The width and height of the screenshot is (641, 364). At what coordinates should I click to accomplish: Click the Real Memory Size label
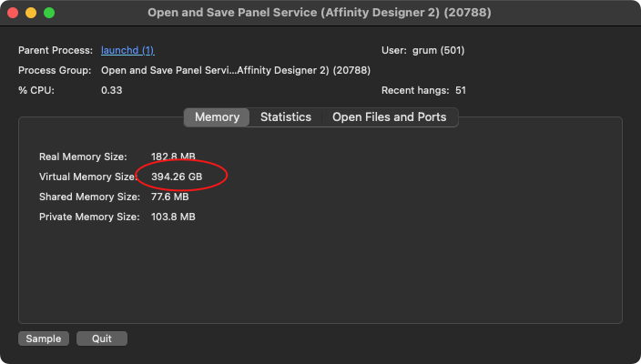(83, 157)
